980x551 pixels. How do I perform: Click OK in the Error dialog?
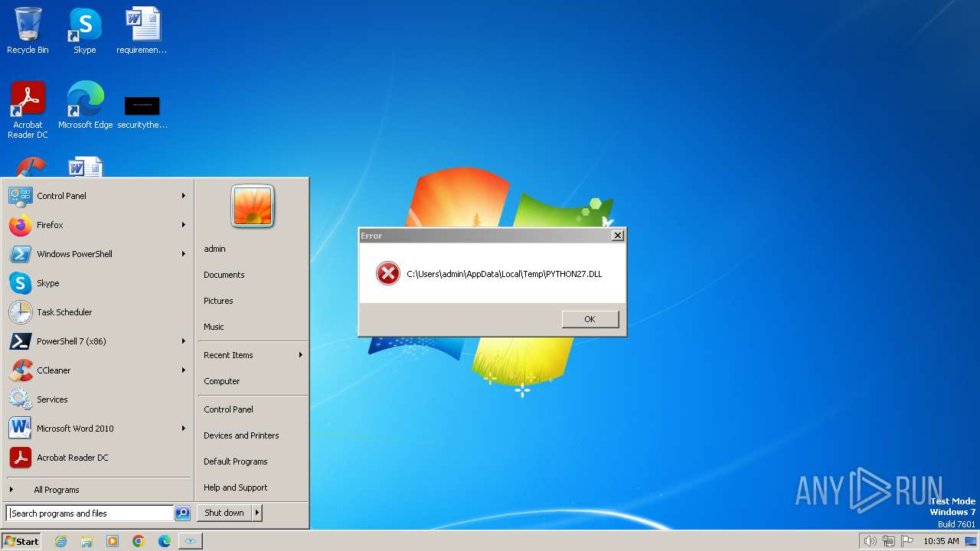pyautogui.click(x=590, y=319)
